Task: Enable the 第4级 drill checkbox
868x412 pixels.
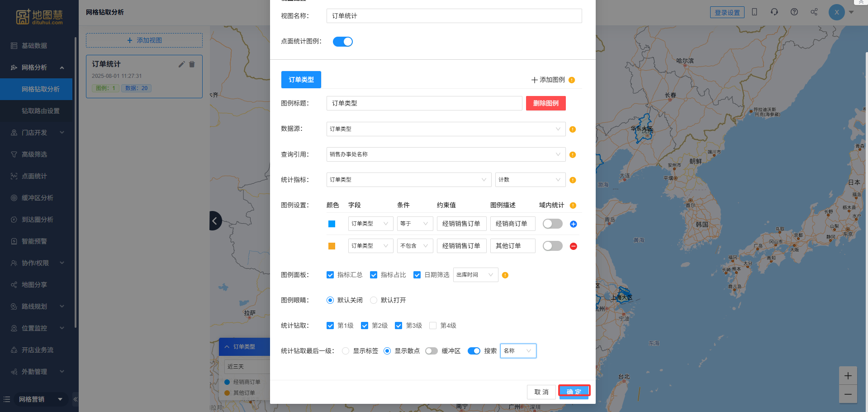Action: tap(433, 326)
